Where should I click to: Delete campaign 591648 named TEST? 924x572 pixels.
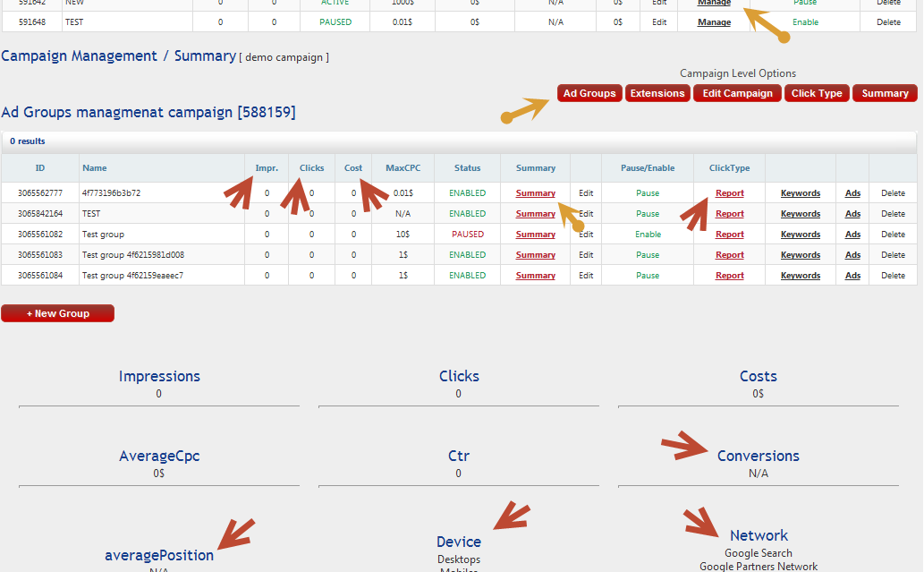point(888,22)
